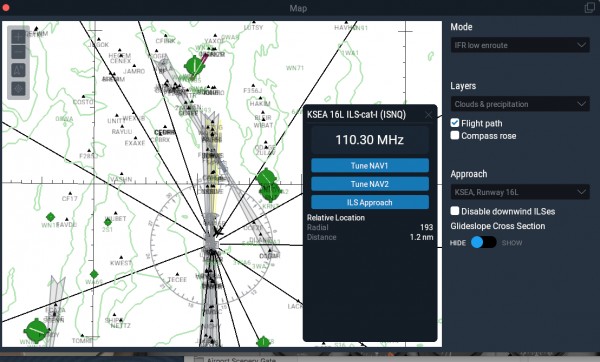Close the KSEA 16L ILS info popup
Image resolution: width=600 pixels, height=362 pixels.
429,115
